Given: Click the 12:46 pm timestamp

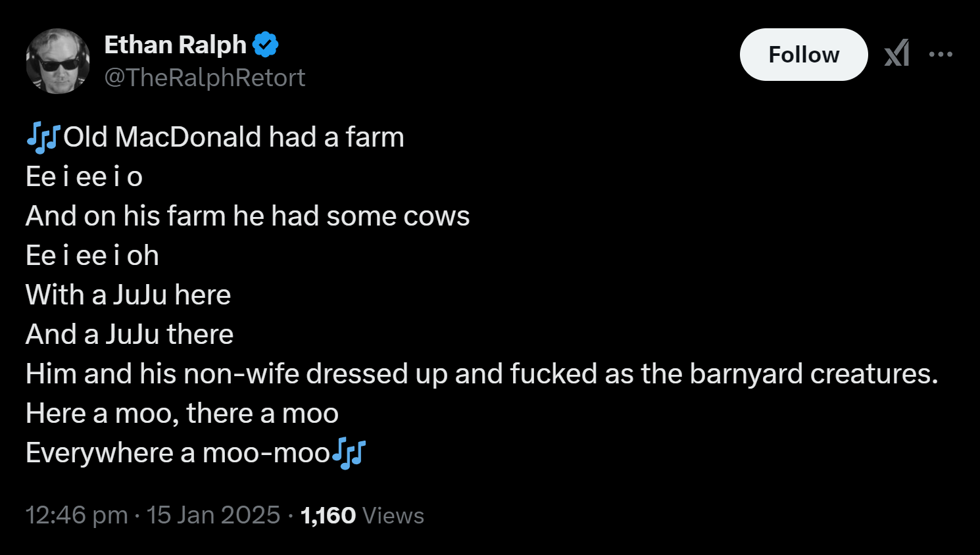Looking at the screenshot, I should (x=76, y=515).
